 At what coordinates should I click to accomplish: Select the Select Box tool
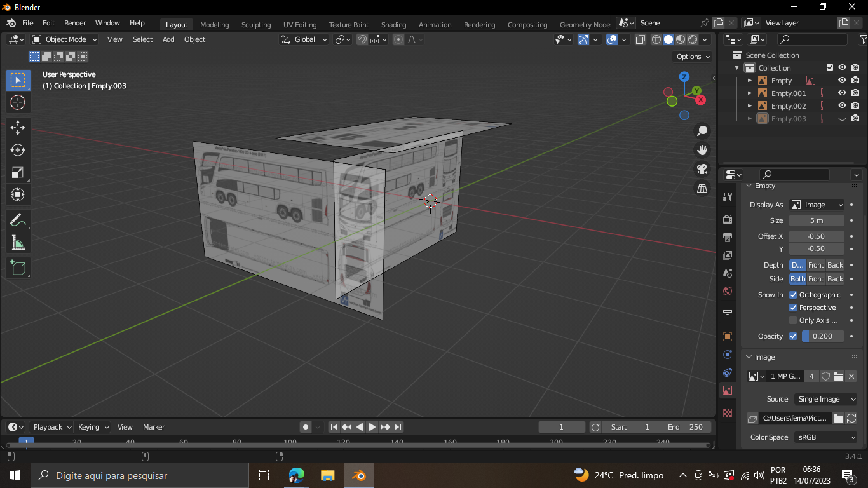(x=18, y=80)
